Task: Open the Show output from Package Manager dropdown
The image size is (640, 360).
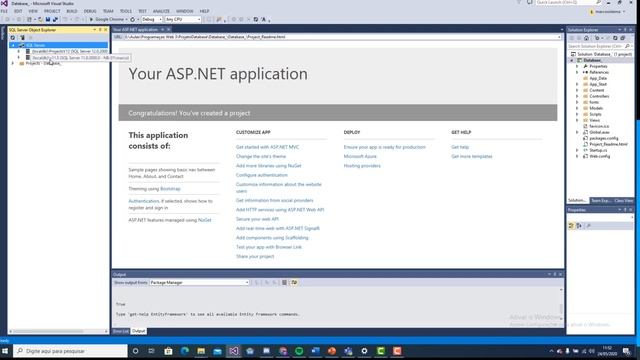Action: [x=199, y=282]
